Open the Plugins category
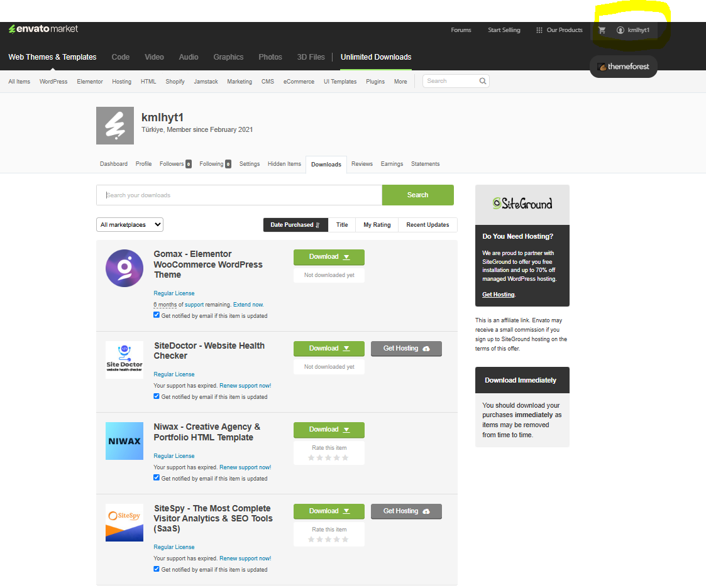 pyautogui.click(x=375, y=82)
